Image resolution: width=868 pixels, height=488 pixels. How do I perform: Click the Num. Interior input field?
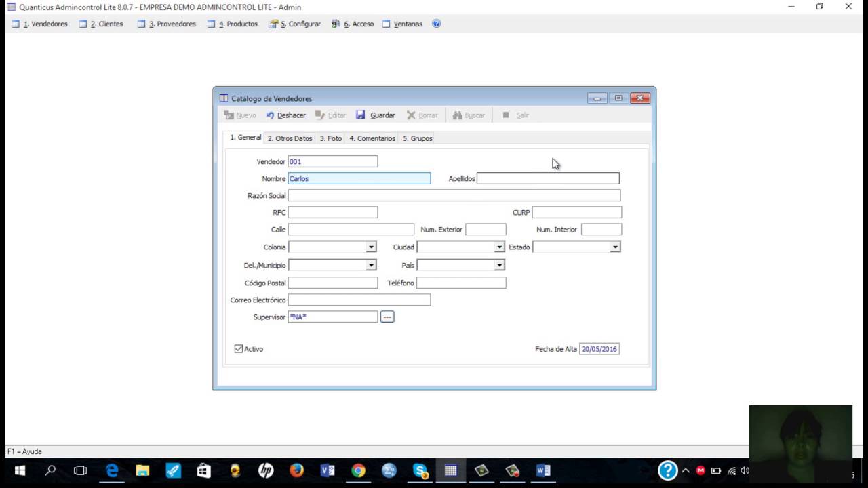[601, 229]
